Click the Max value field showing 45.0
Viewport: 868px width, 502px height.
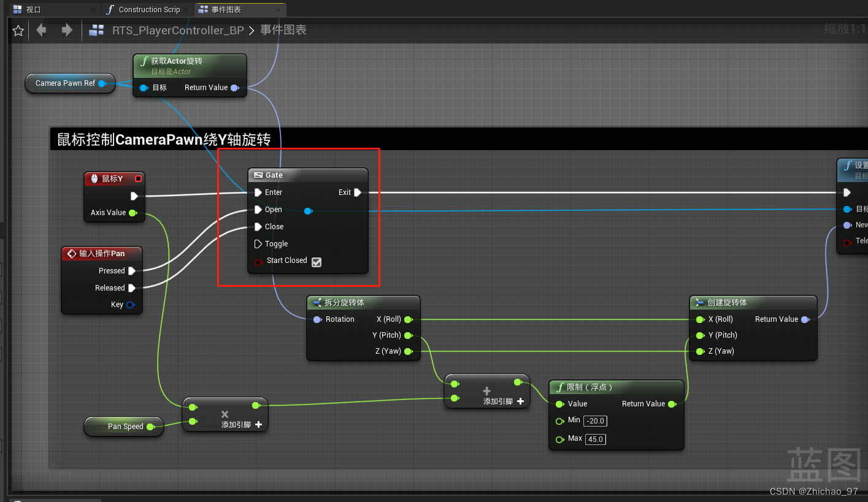click(594, 439)
